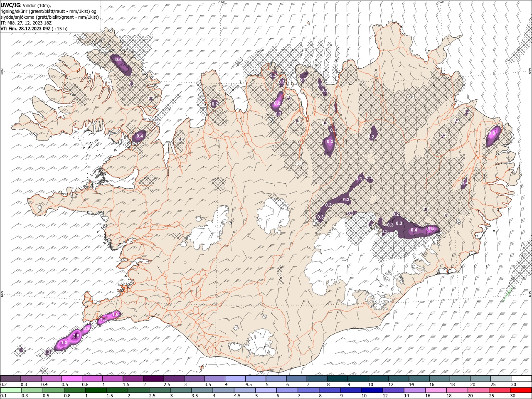The height and width of the screenshot is (399, 532).
Task: Click the white Mýrdalsjökull glacier near south coast
Action: click(x=261, y=343)
